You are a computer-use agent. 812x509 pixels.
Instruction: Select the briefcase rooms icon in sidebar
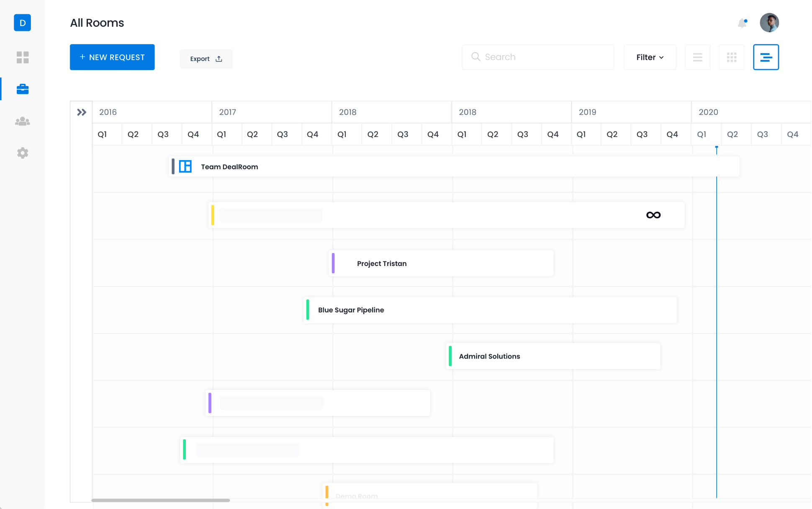tap(23, 89)
